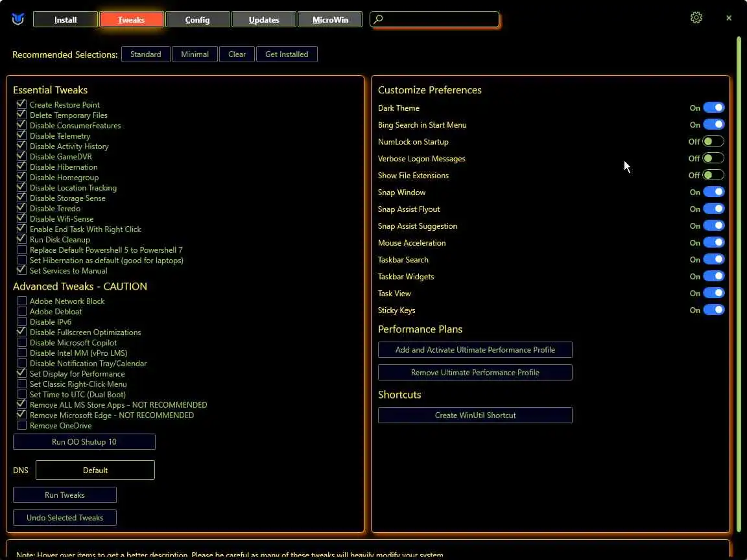Toggle Snap Assist Flyout switch
This screenshot has width=747, height=560.
(x=714, y=209)
